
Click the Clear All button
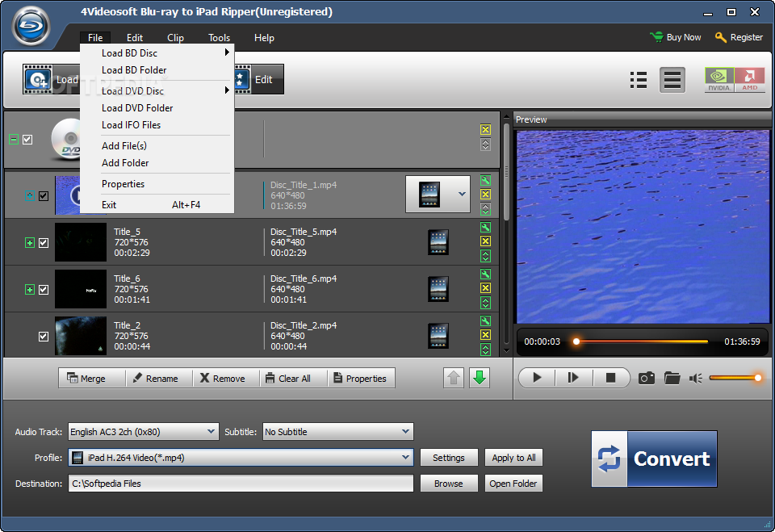pos(294,379)
